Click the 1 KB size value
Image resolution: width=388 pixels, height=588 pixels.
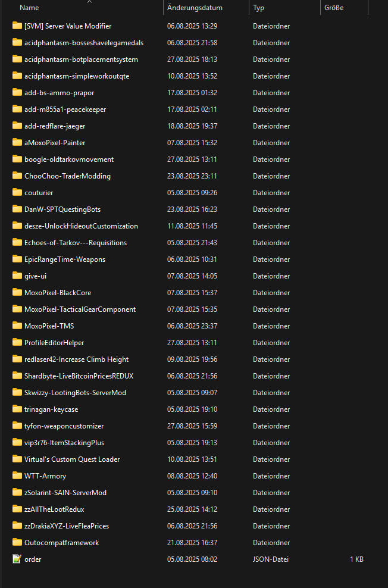click(x=356, y=559)
